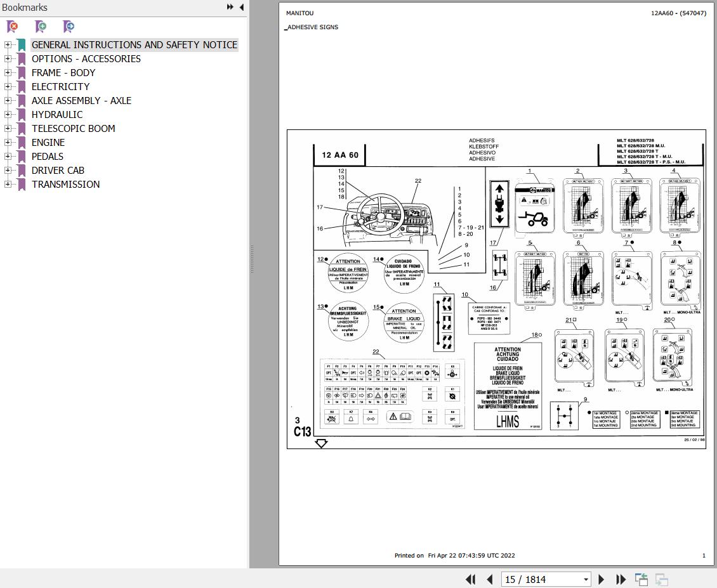The image size is (717, 588).
Task: Expand ENGINE bookmark node
Action: (8, 142)
